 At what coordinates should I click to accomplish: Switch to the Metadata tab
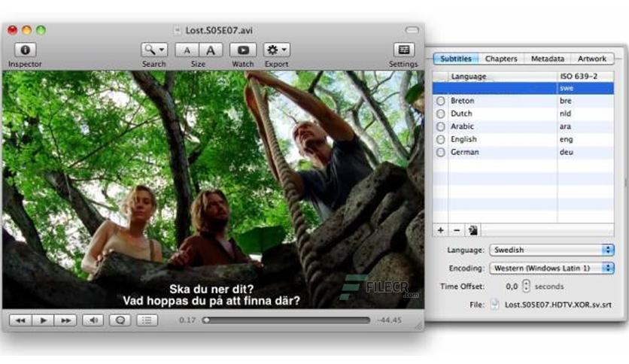[548, 59]
